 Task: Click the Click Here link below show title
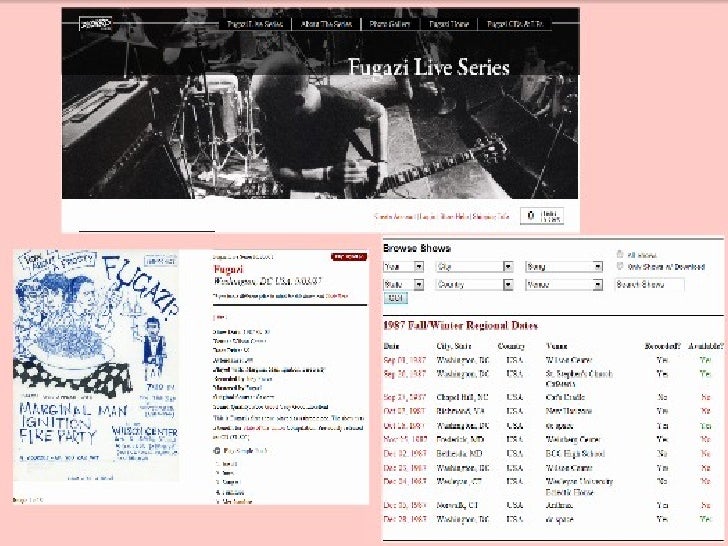[x=336, y=296]
